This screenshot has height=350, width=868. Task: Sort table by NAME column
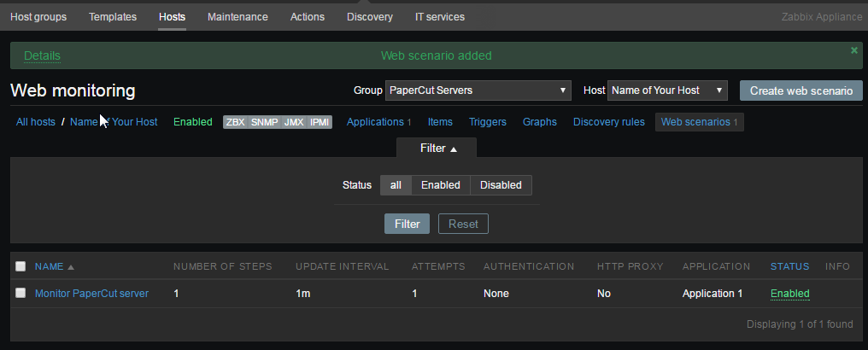[55, 266]
